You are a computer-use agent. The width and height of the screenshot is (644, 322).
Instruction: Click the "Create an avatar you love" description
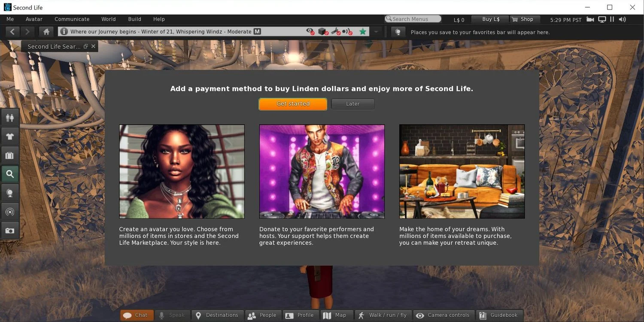coord(179,236)
